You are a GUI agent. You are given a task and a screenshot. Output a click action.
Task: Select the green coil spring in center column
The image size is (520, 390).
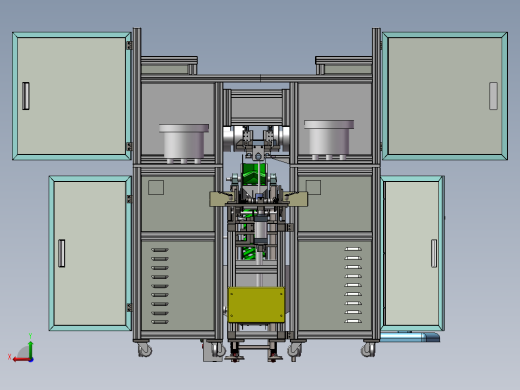(x=249, y=254)
